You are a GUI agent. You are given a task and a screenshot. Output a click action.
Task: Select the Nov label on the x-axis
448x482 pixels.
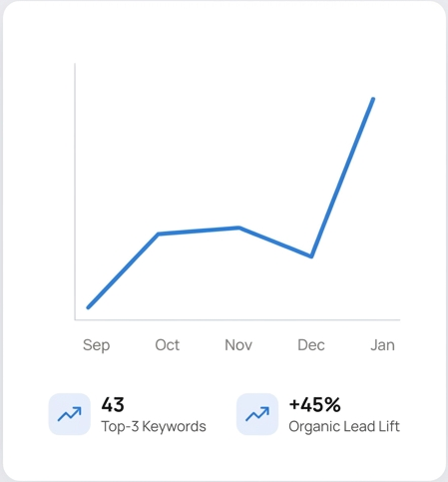click(238, 345)
